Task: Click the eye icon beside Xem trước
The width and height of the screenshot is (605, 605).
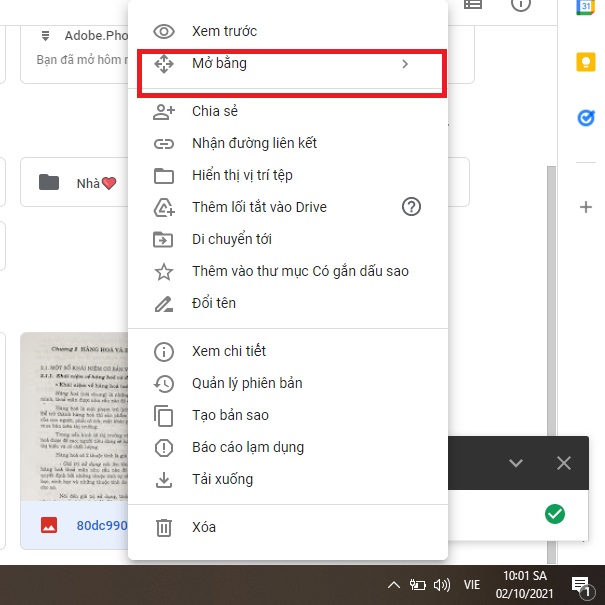Action: pos(164,31)
